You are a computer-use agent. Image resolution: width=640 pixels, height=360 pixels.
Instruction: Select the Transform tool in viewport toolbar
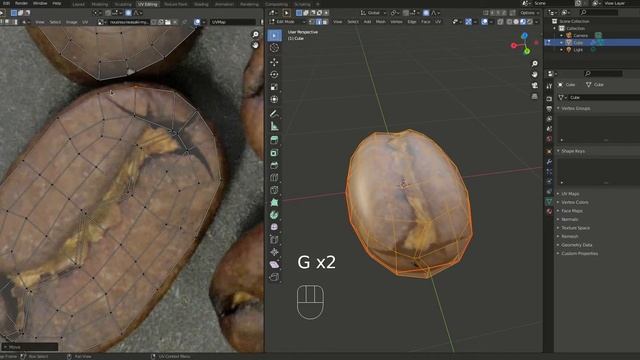[274, 99]
